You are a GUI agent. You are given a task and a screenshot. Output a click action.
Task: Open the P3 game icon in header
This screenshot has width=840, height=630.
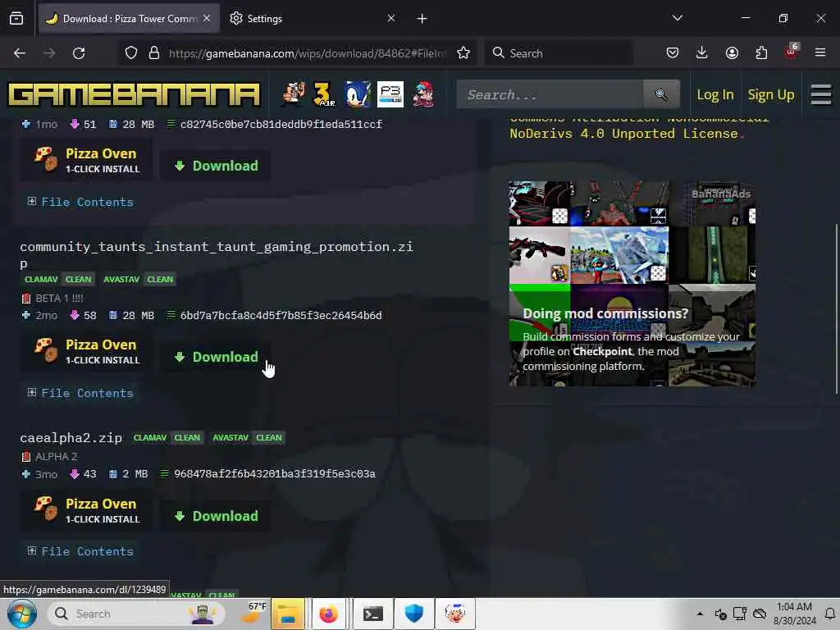(x=390, y=94)
